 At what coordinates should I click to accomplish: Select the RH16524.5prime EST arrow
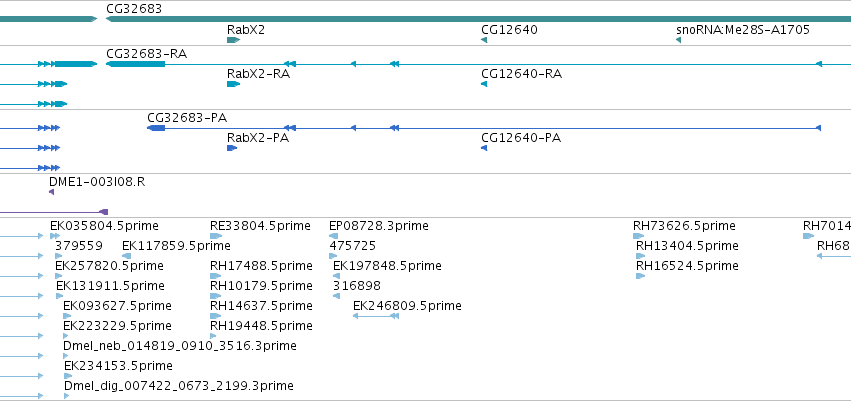(640, 276)
